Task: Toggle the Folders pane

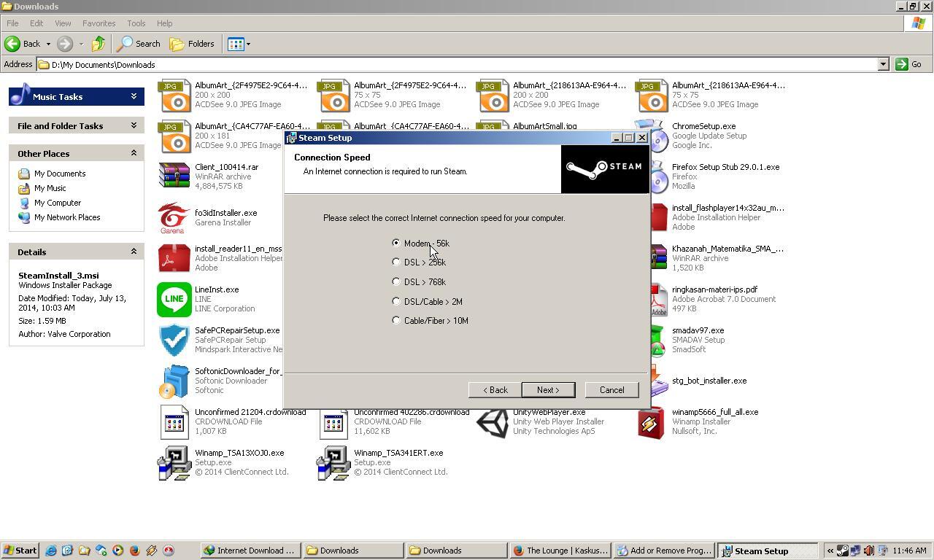Action: [193, 44]
